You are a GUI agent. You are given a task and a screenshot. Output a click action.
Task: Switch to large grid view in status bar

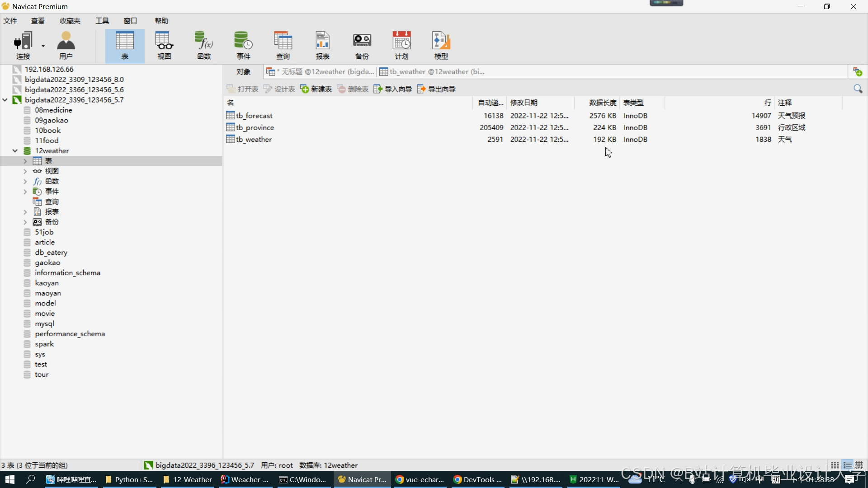click(x=835, y=465)
